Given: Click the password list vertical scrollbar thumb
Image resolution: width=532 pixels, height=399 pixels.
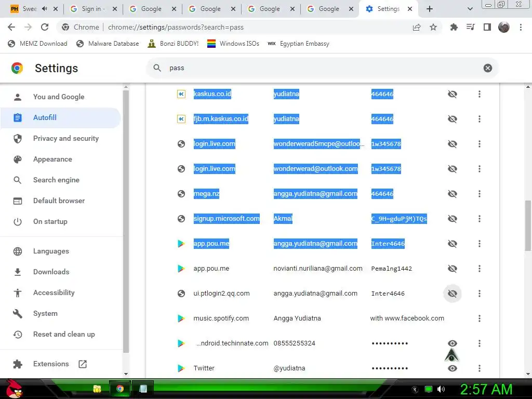Looking at the screenshot, I should pyautogui.click(x=528, y=225).
